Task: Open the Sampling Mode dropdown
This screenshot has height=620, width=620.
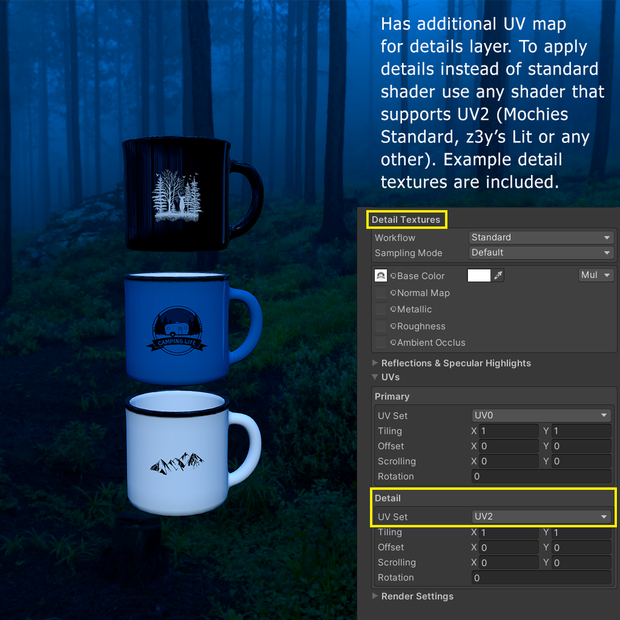Action: 541,253
